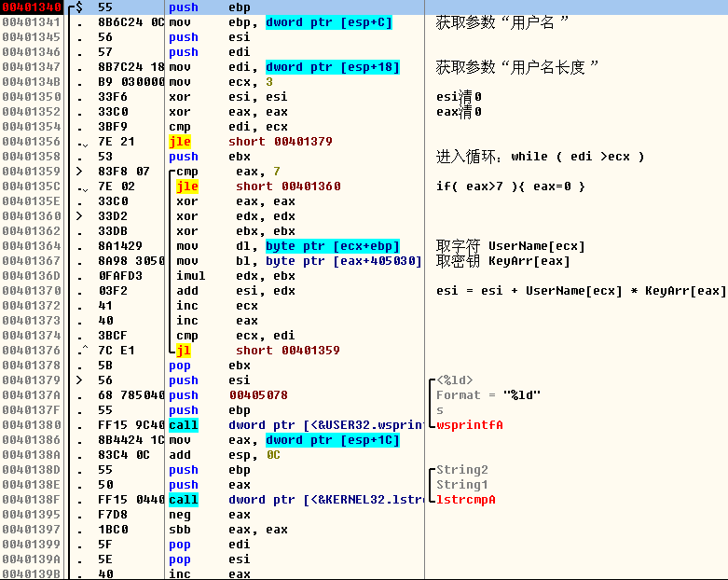Select the highlighted address 00401340

point(32,7)
